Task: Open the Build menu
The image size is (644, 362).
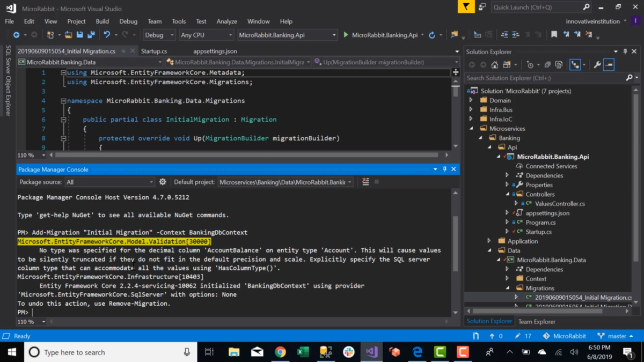Action: click(102, 21)
